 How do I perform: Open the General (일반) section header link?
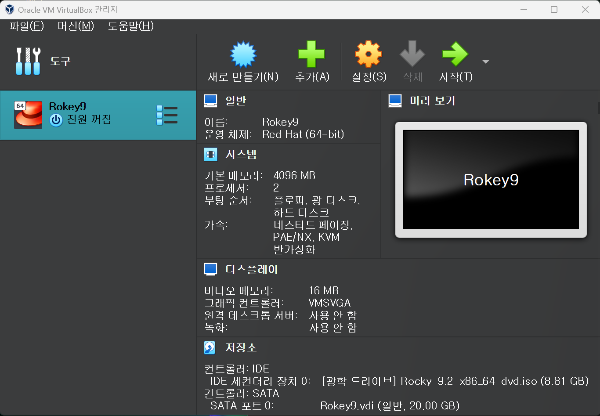coord(236,101)
